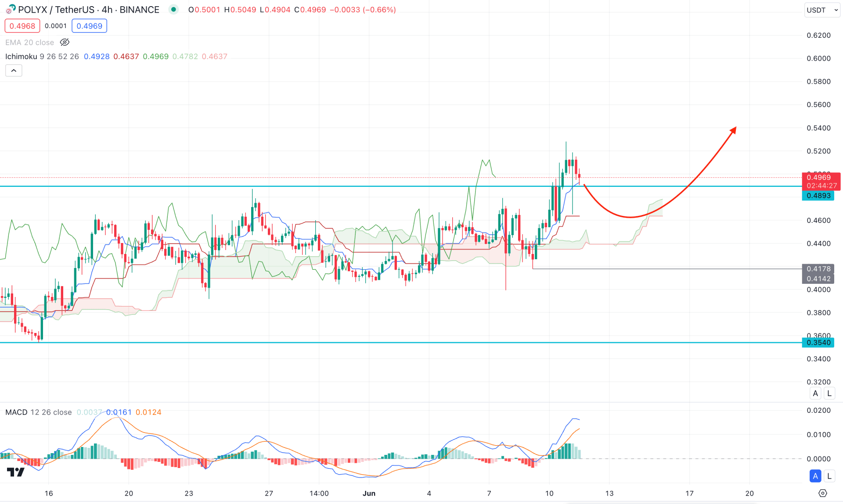Click the blue buy price 0.4969 button
The width and height of the screenshot is (843, 504).
(x=89, y=26)
